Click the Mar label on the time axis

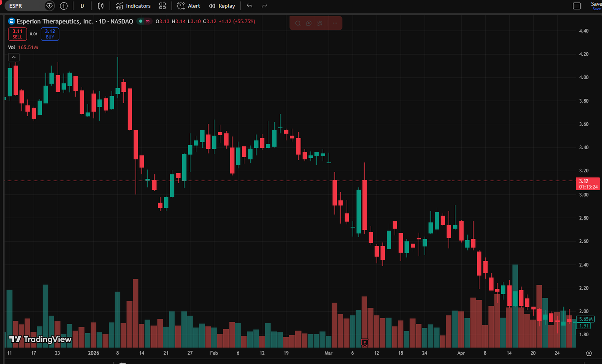click(x=329, y=353)
